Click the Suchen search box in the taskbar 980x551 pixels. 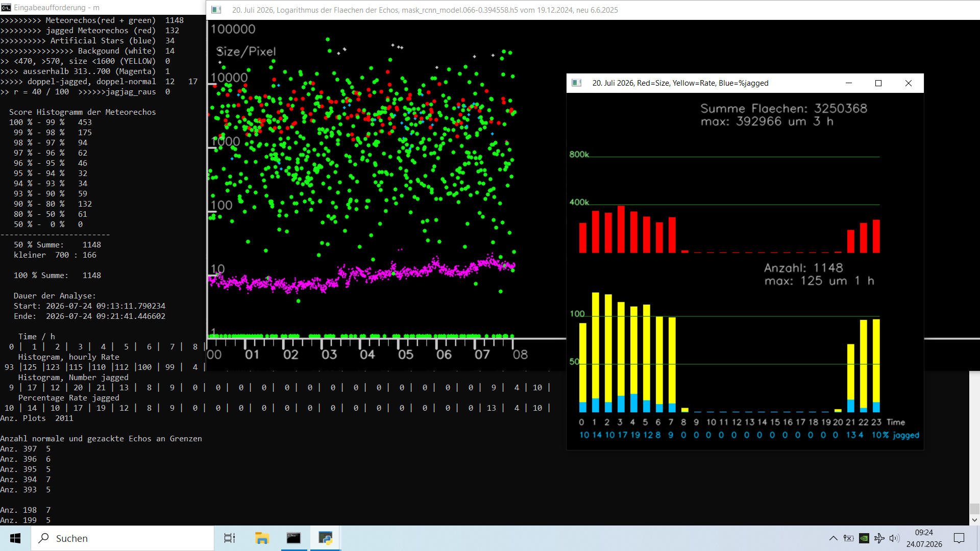[x=122, y=538]
